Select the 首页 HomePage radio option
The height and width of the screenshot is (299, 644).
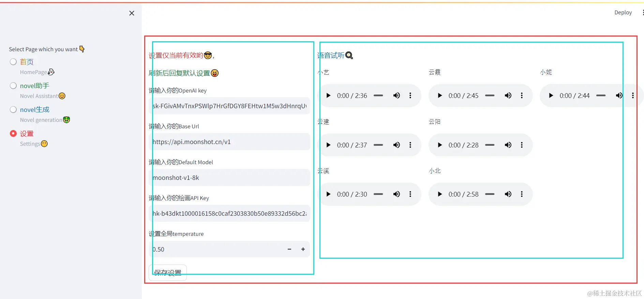13,62
